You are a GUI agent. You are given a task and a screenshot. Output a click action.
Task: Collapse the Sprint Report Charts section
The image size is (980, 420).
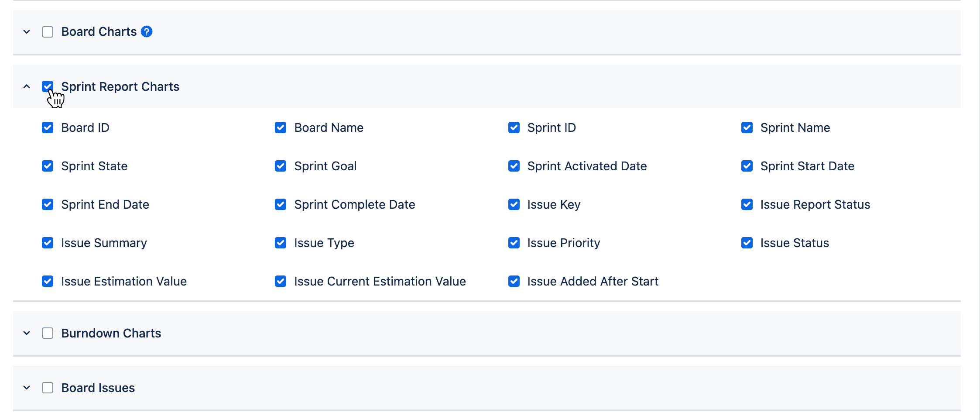26,86
